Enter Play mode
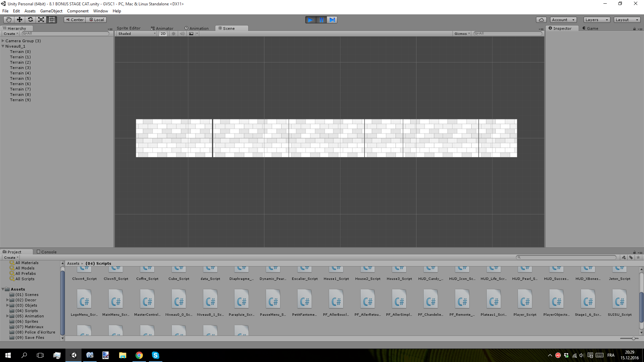Image resolution: width=644 pixels, height=362 pixels. point(310,20)
